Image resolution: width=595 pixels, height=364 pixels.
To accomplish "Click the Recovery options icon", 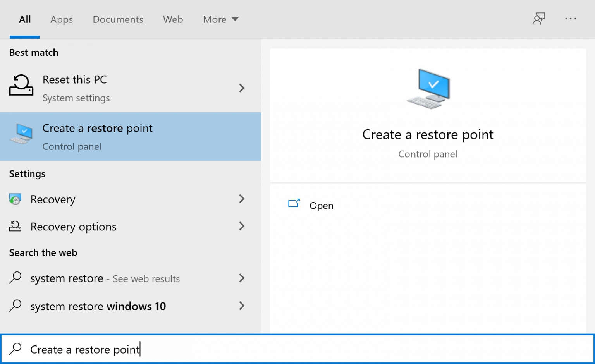I will pos(15,226).
